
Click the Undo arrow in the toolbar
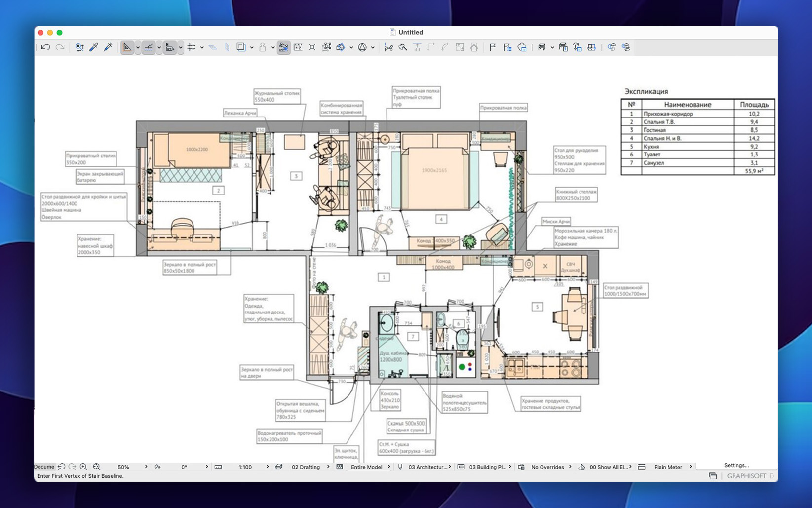[x=46, y=47]
